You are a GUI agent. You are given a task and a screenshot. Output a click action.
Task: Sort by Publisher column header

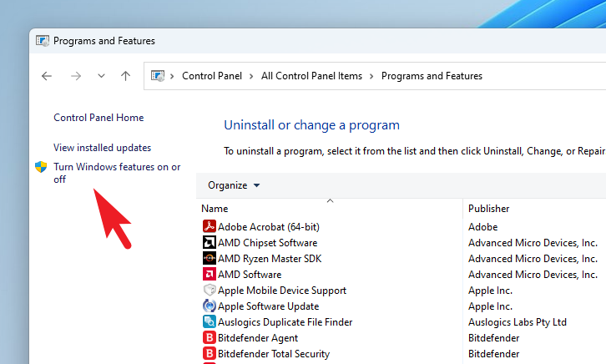[488, 209]
